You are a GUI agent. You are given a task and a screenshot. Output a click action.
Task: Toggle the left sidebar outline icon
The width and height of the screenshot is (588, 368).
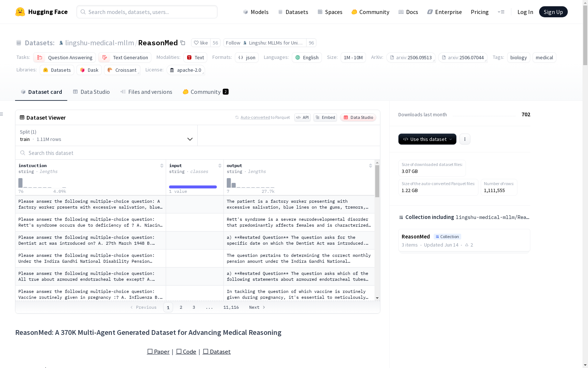click(x=1, y=114)
